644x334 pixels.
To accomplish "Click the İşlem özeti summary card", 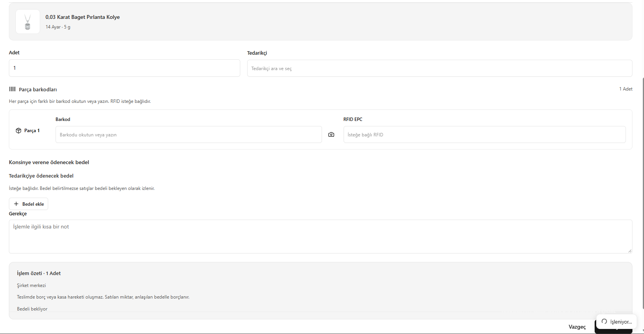I will 320,290.
